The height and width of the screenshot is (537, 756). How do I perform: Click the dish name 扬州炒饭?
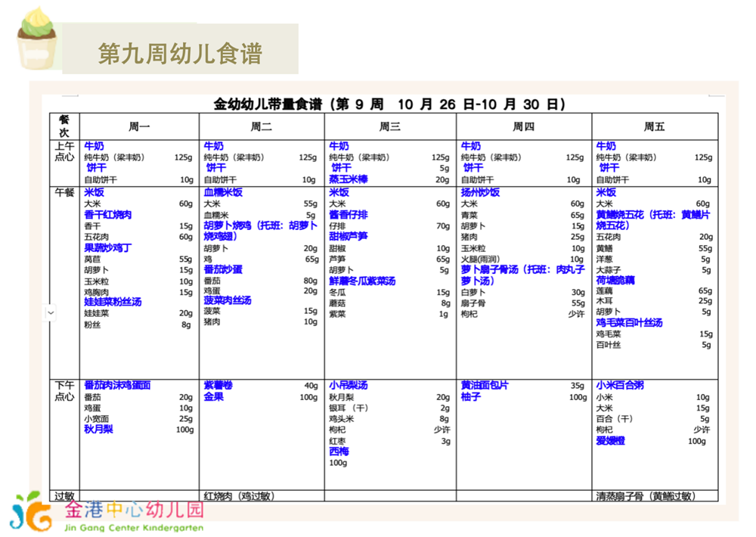pyautogui.click(x=480, y=192)
